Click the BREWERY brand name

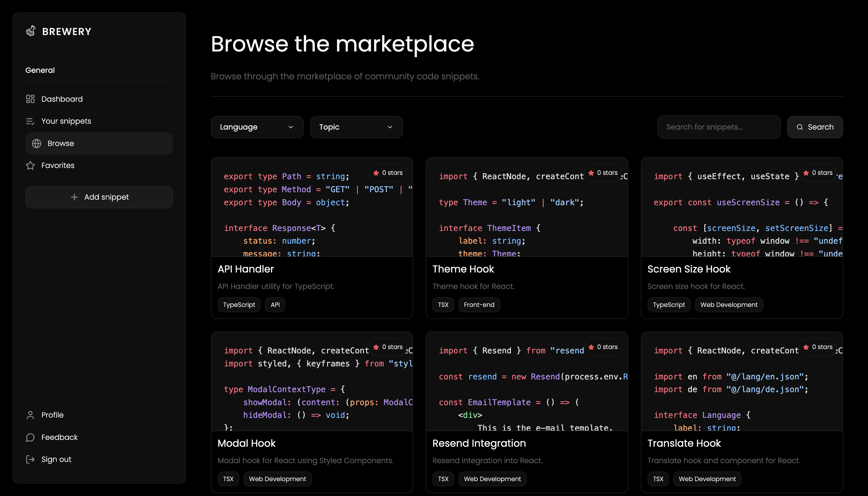click(67, 32)
